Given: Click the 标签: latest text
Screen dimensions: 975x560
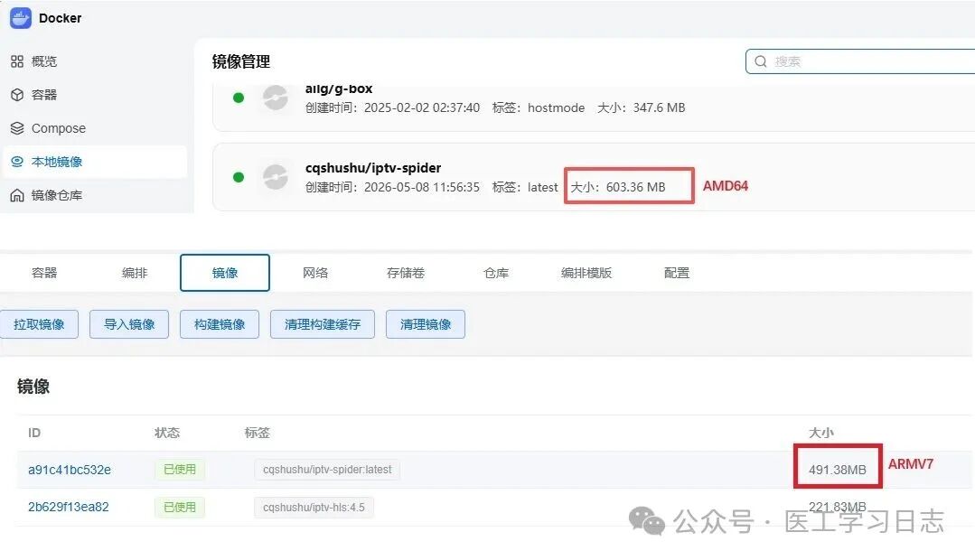Looking at the screenshot, I should pos(525,187).
